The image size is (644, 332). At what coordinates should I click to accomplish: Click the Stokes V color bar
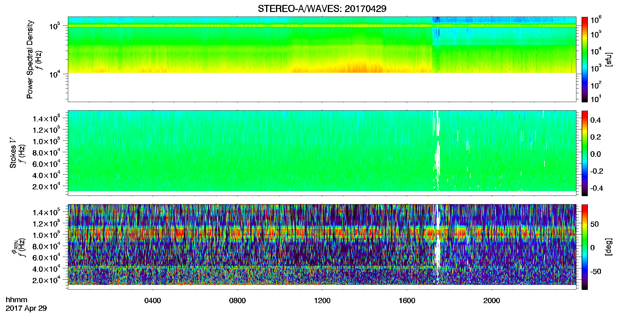click(x=585, y=153)
